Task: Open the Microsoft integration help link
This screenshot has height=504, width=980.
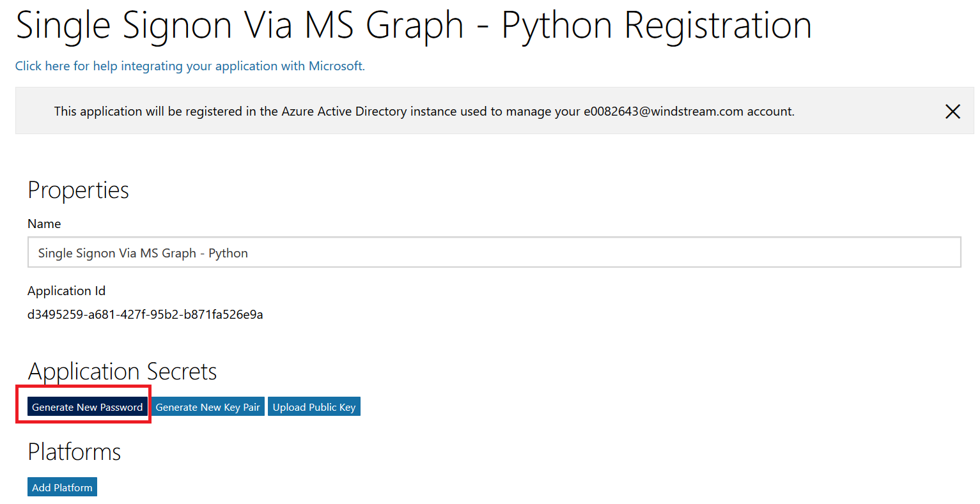Action: (190, 66)
